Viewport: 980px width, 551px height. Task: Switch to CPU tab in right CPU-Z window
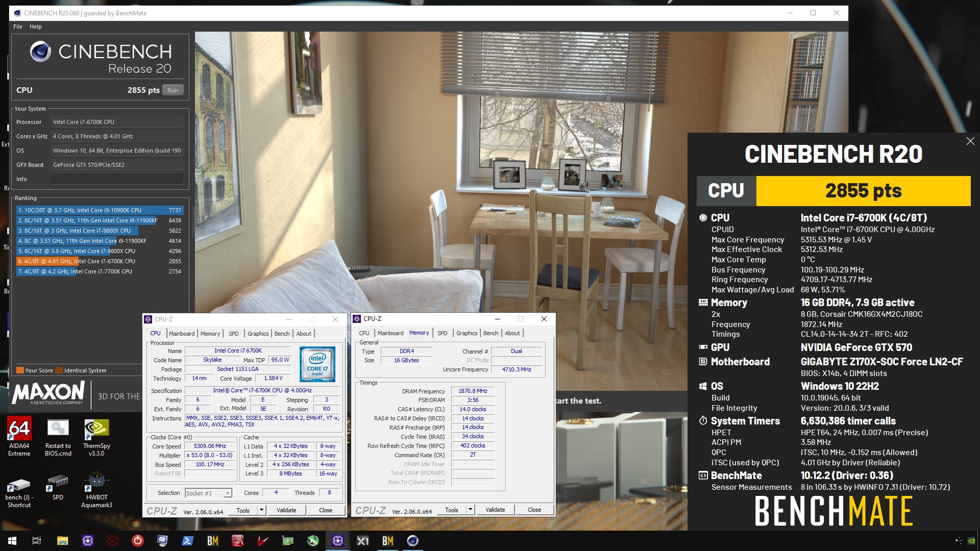pyautogui.click(x=364, y=333)
